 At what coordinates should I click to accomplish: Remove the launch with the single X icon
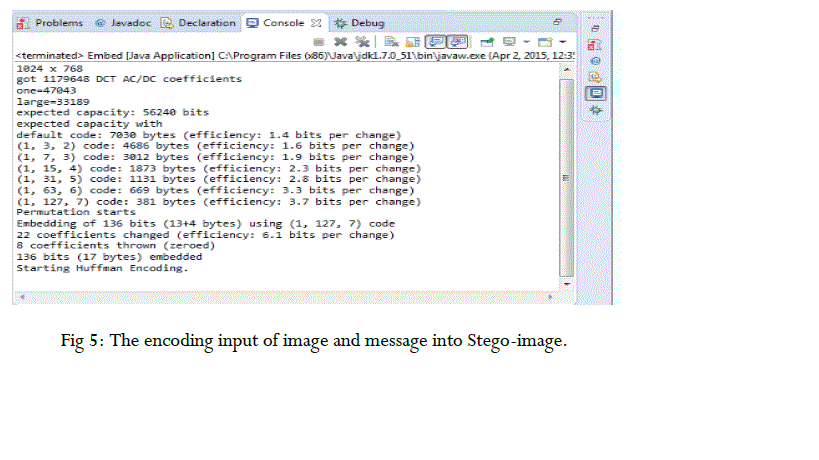[x=340, y=42]
